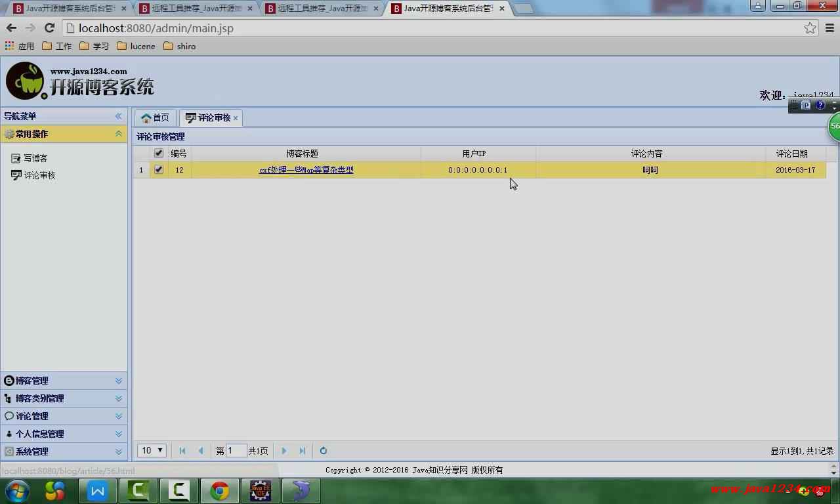The height and width of the screenshot is (504, 840).
Task: Go to the next grid page
Action: (x=284, y=451)
